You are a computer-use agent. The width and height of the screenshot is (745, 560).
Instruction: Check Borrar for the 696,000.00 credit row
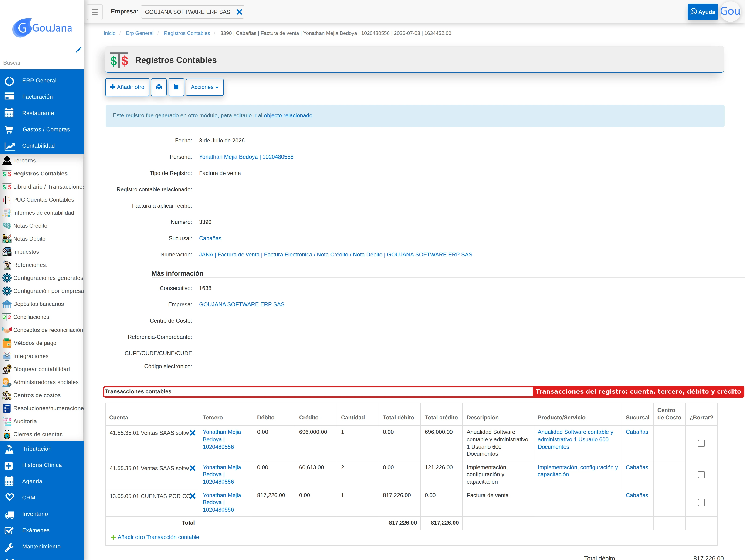(701, 443)
